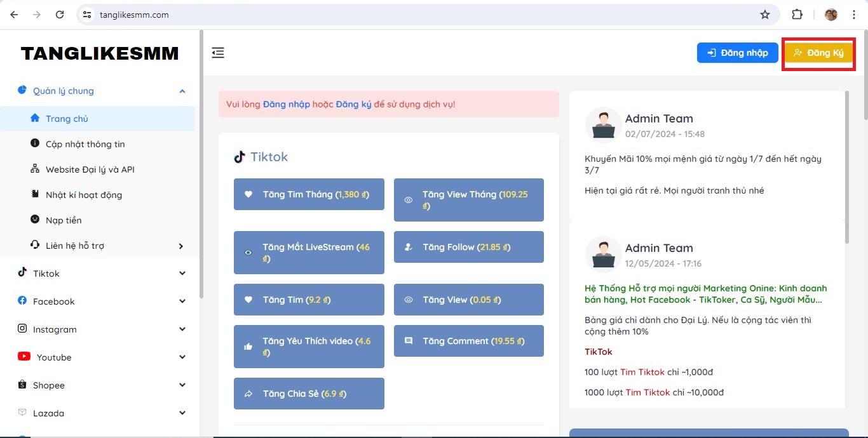Click the TikTok icon in the sidebar

[x=22, y=272]
